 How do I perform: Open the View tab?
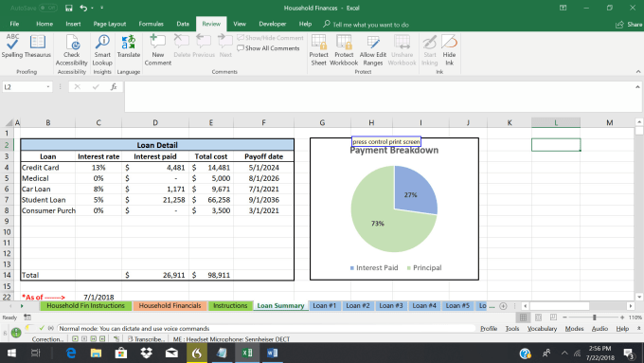pyautogui.click(x=240, y=24)
